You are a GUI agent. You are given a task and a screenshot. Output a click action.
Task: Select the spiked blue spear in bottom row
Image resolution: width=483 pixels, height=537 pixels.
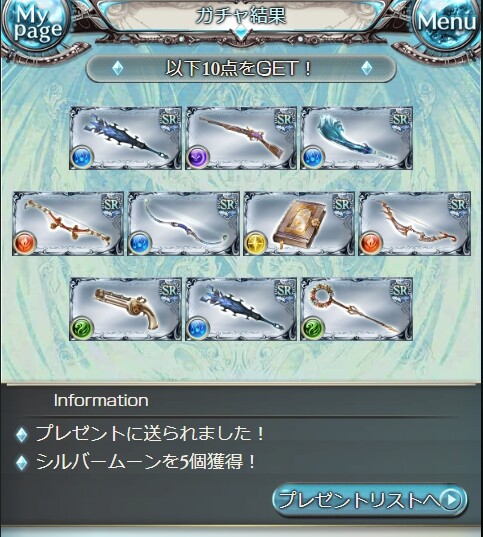pyautogui.click(x=241, y=309)
